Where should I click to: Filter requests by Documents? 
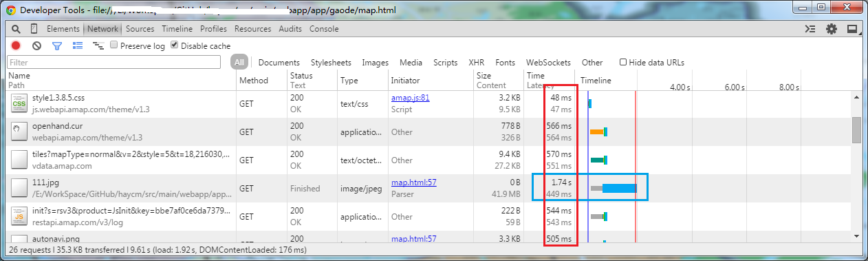[279, 62]
